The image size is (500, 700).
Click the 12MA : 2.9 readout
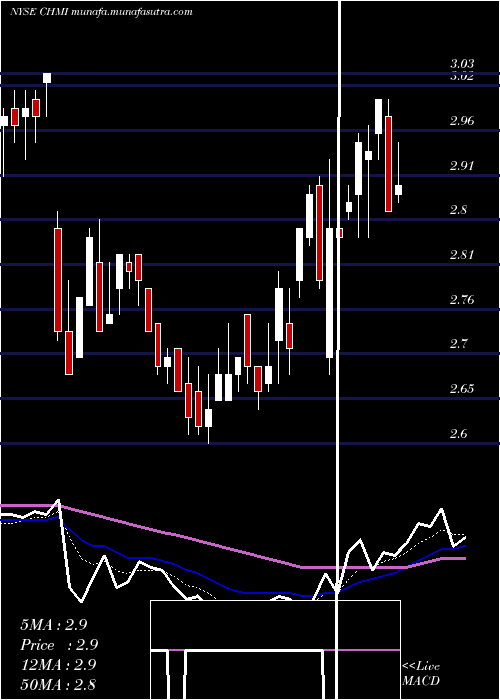tap(58, 664)
